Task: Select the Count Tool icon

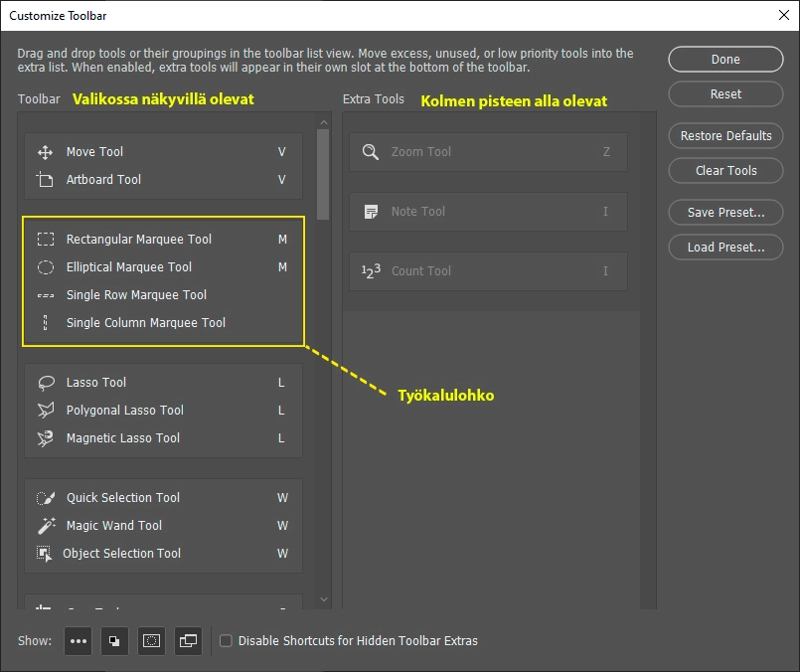Action: point(371,271)
